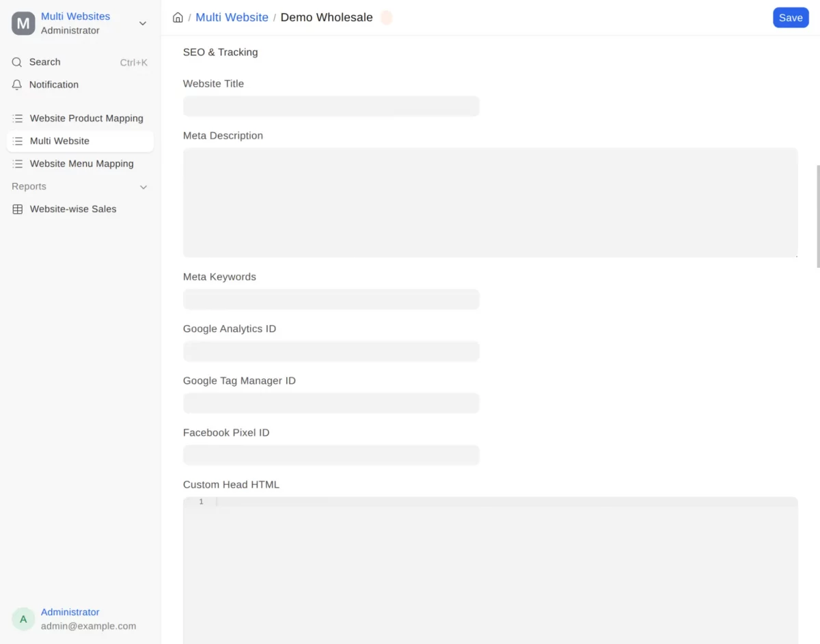Click the page vertical scrollbar
Viewport: 820px width, 644px height.
click(817, 216)
